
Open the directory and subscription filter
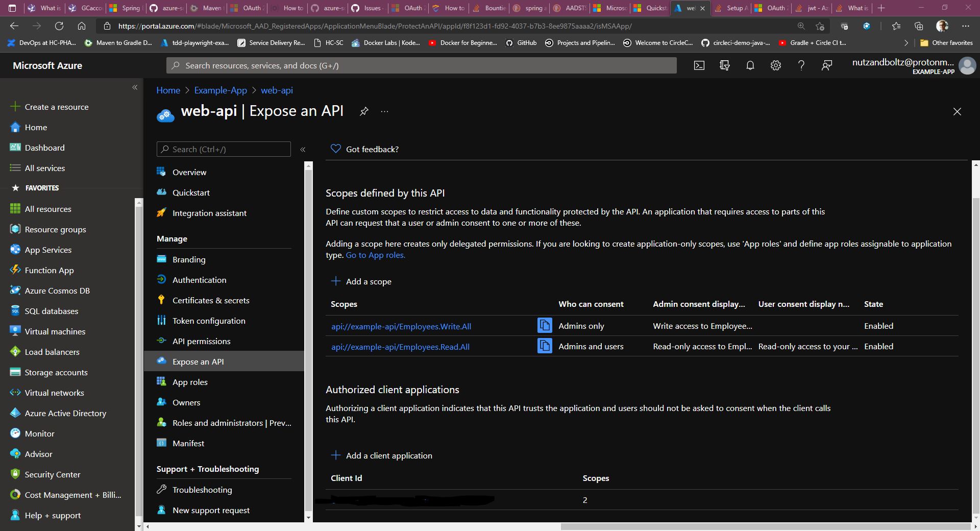pyautogui.click(x=725, y=65)
